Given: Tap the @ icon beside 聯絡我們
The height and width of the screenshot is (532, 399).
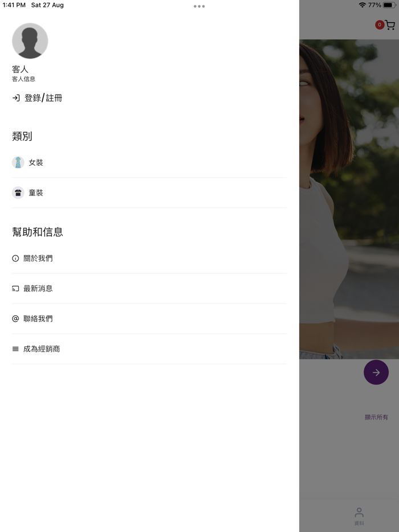Looking at the screenshot, I should 15,318.
